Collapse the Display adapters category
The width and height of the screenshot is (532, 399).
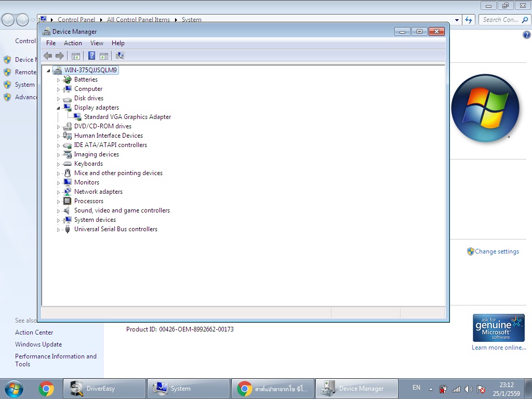pos(58,108)
